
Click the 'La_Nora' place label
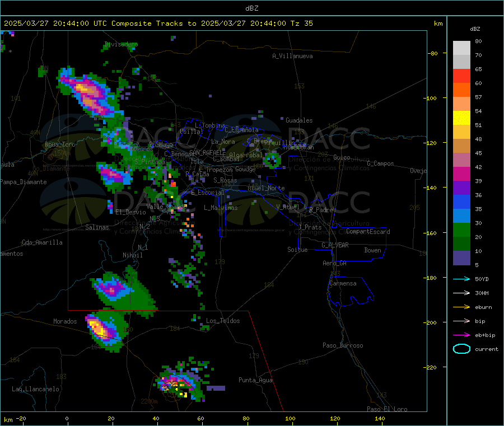(x=223, y=142)
